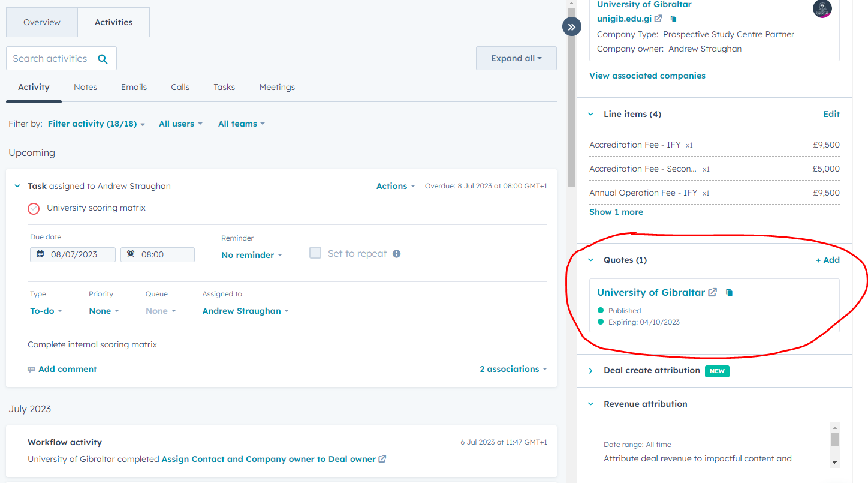Image resolution: width=868 pixels, height=483 pixels.
Task: Expand the Deal create attribution section
Action: 590,371
